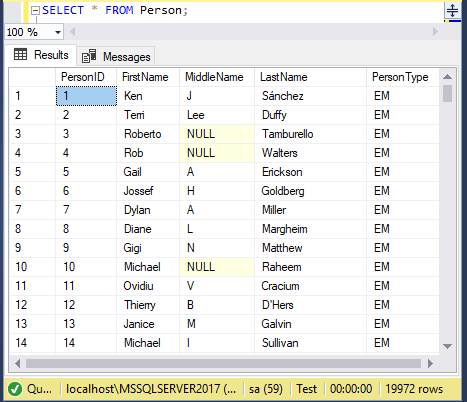Select the LastName cell 'Tamburello'

pos(310,134)
